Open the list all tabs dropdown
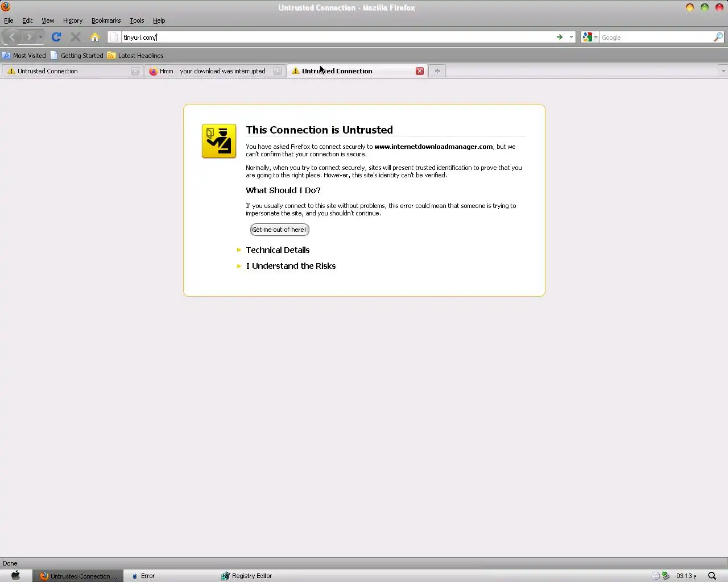 [723, 71]
